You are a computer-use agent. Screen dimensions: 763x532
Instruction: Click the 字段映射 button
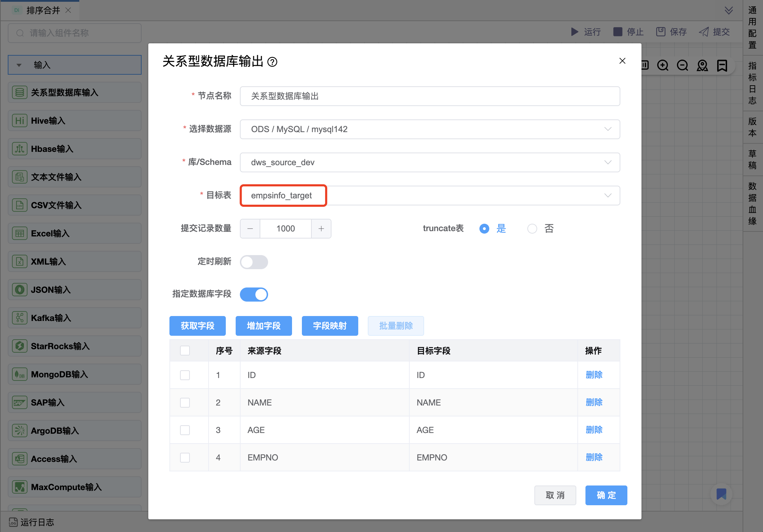pyautogui.click(x=330, y=326)
